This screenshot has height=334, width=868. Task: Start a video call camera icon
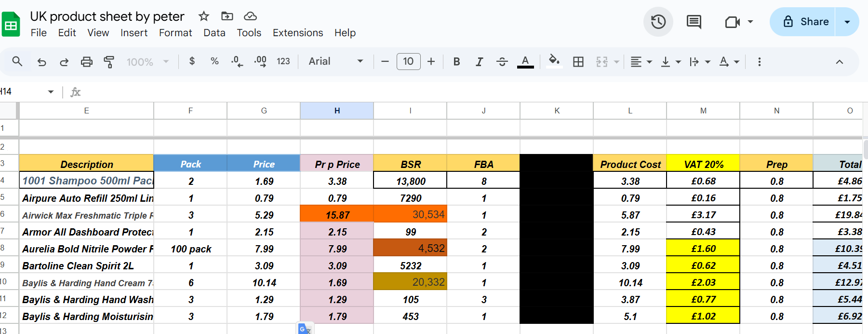[732, 22]
